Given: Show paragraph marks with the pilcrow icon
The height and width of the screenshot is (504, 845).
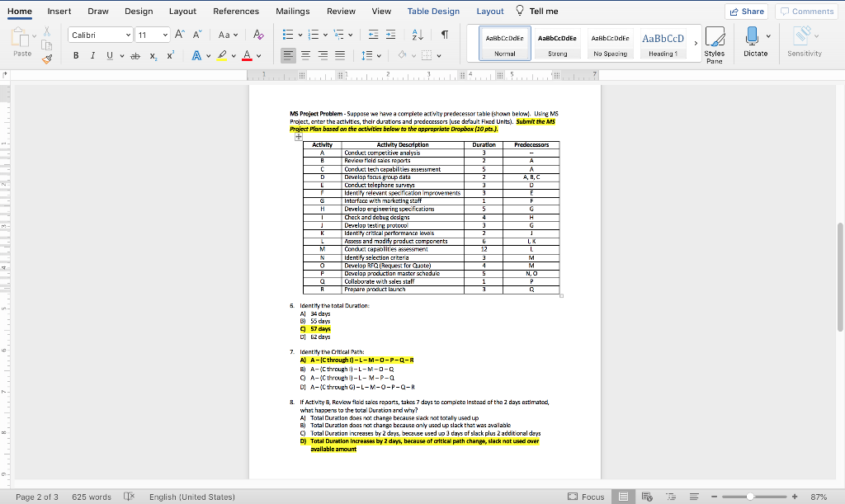Looking at the screenshot, I should click(x=446, y=34).
